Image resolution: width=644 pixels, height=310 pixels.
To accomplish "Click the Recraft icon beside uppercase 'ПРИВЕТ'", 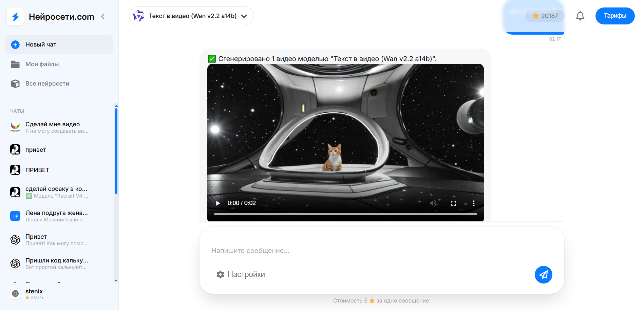I will point(15,170).
